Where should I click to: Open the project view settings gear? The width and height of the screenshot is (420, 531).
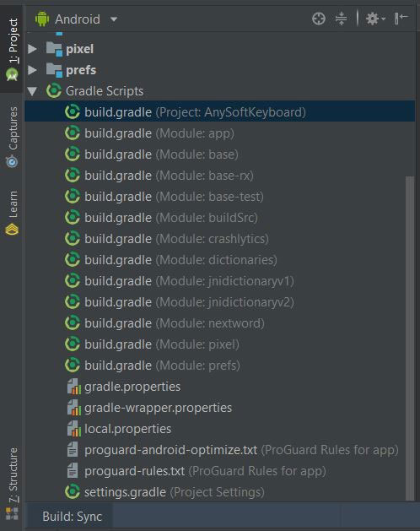(375, 19)
